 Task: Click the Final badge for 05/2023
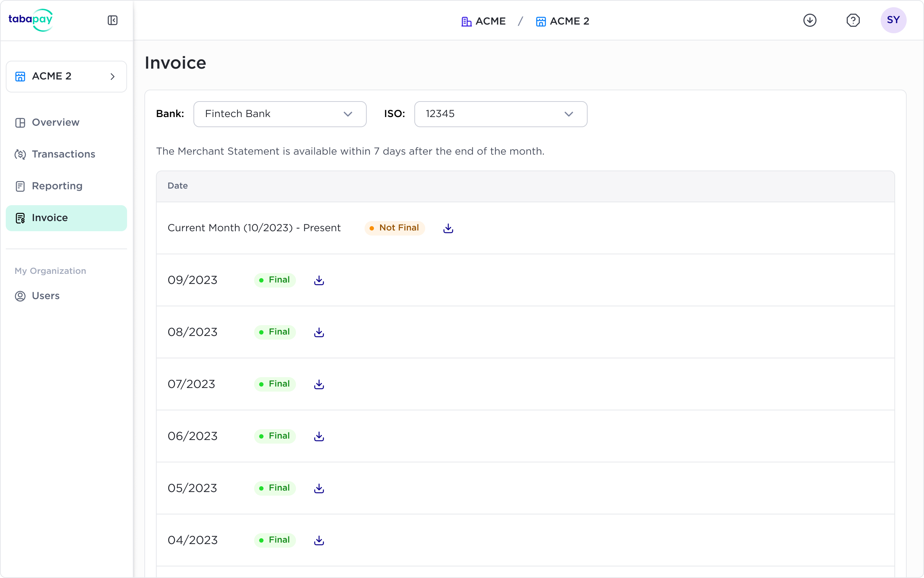tap(275, 488)
